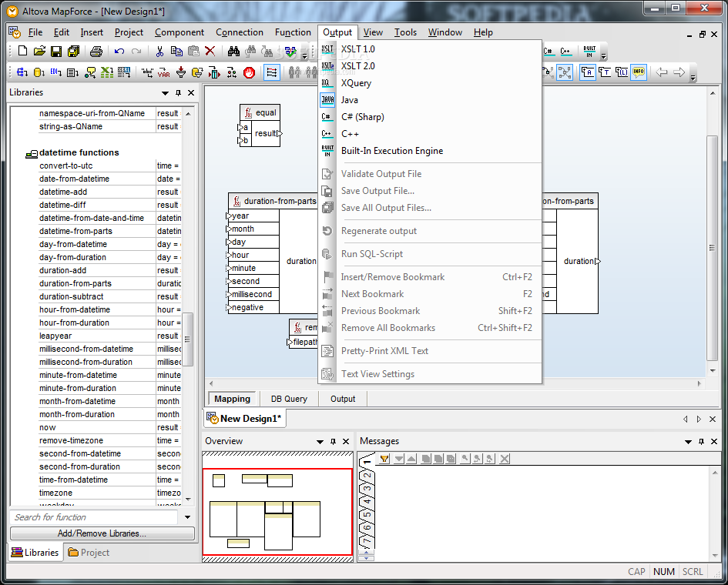Open the Search for function dropdown

click(187, 517)
